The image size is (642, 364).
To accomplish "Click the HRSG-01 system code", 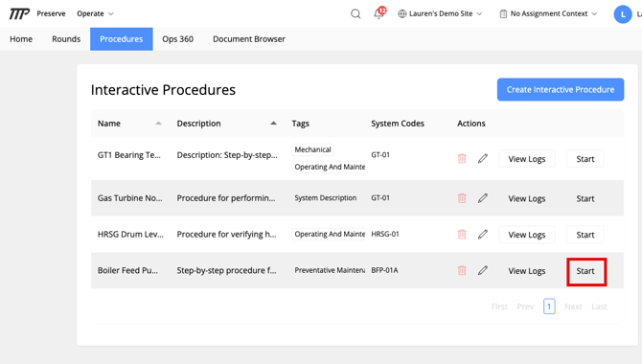I will click(x=385, y=234).
